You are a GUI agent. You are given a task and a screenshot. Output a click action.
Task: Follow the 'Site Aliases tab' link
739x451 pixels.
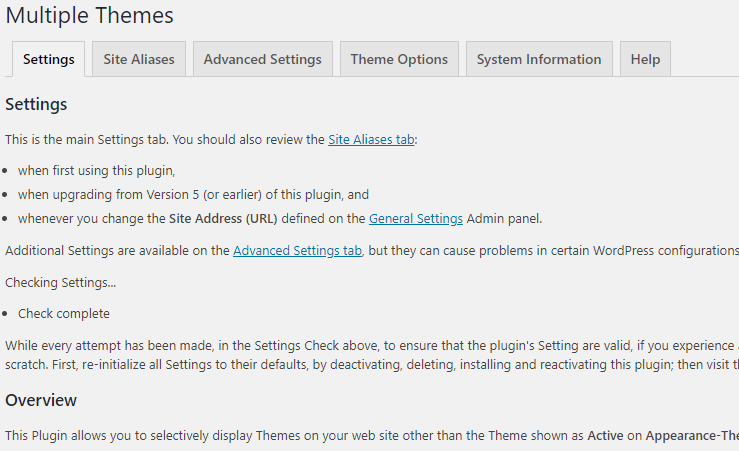tap(371, 140)
